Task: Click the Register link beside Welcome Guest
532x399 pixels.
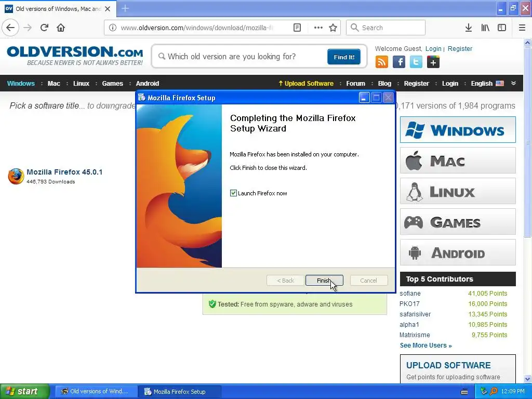Action: click(460, 48)
